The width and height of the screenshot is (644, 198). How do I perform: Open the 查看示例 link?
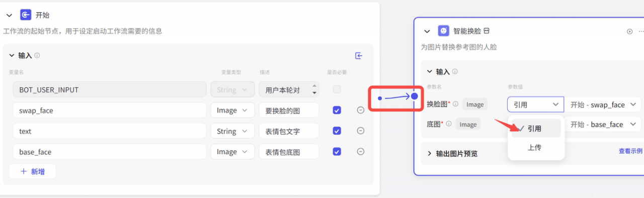(x=631, y=151)
